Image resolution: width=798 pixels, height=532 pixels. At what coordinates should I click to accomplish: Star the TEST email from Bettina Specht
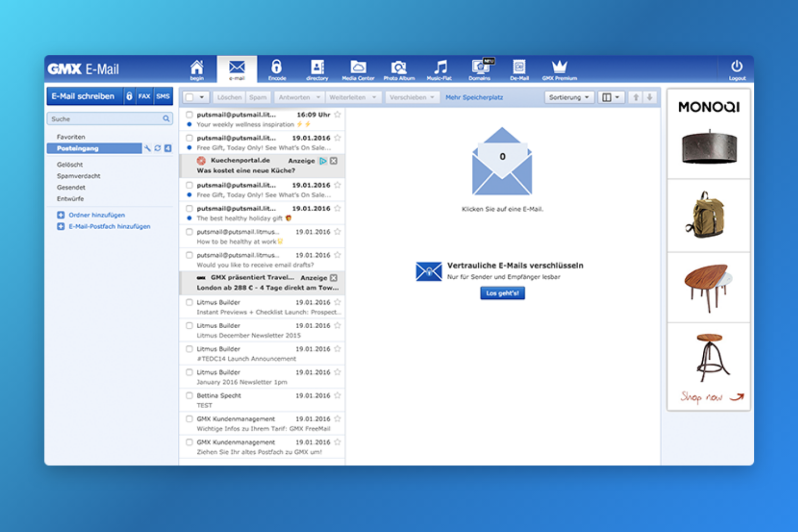tap(337, 395)
